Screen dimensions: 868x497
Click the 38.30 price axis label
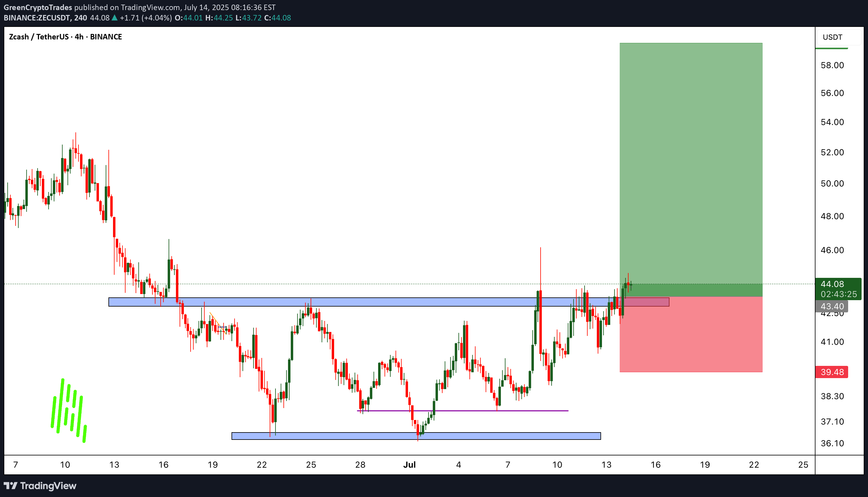coord(832,396)
